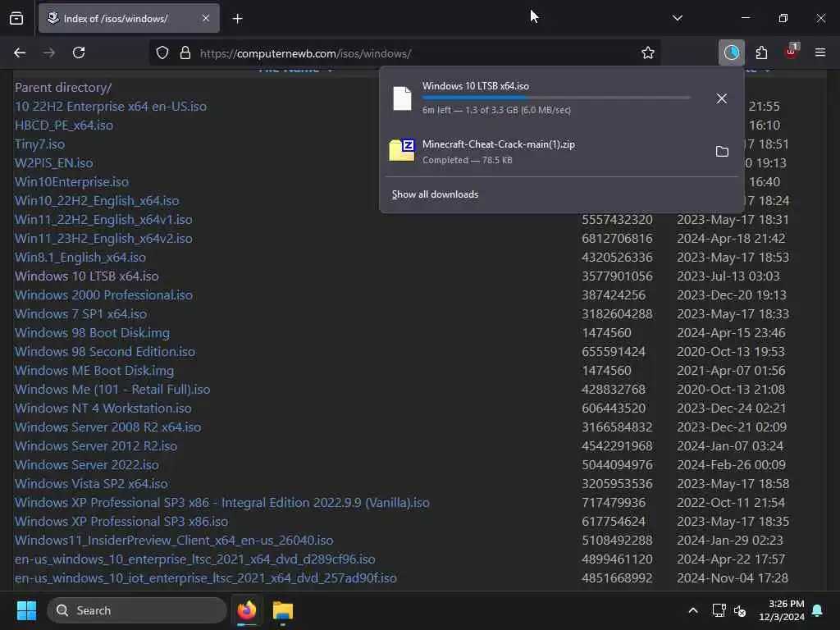Download Windows XP Professional SP3 x86.iso
The height and width of the screenshot is (630, 840).
point(121,521)
